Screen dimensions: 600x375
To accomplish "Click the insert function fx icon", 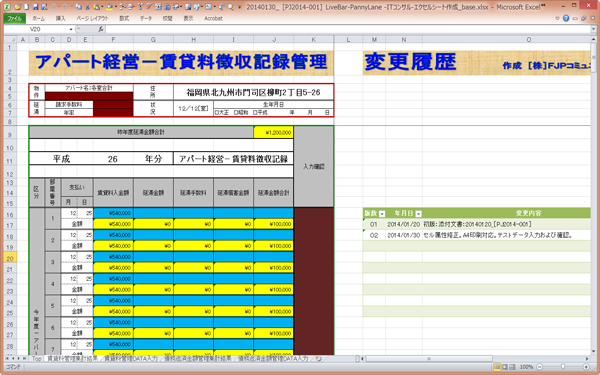I will [101, 29].
